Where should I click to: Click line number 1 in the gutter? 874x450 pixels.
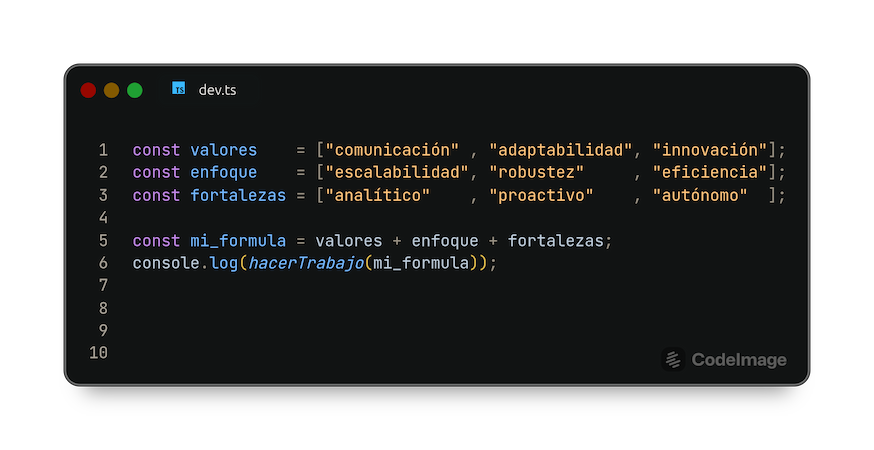pyautogui.click(x=103, y=150)
